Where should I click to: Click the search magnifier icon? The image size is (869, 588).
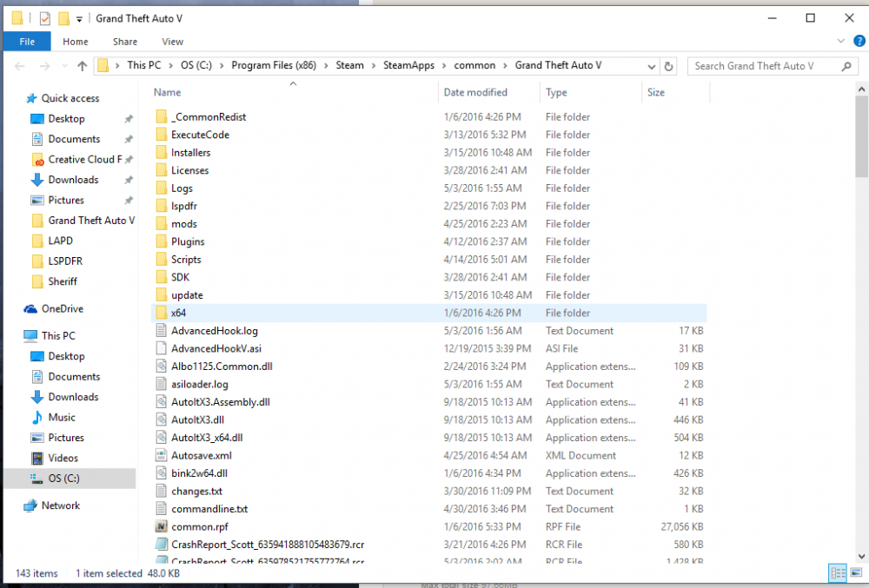click(x=846, y=66)
